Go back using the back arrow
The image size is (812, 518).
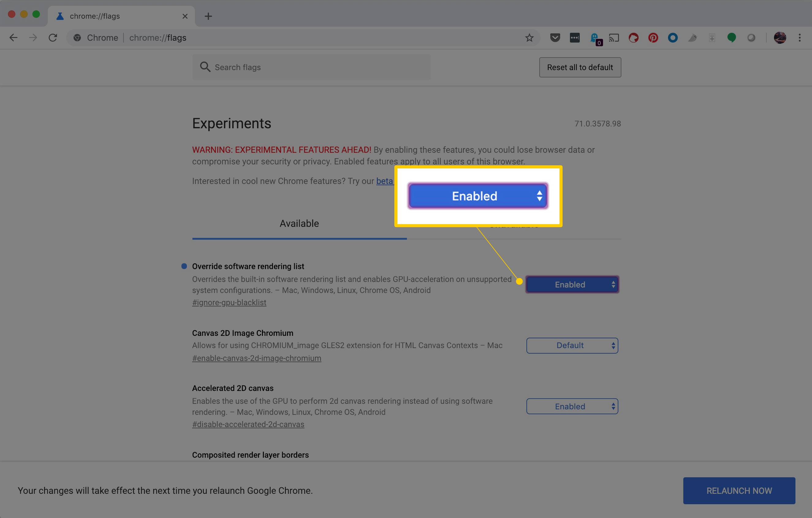13,37
